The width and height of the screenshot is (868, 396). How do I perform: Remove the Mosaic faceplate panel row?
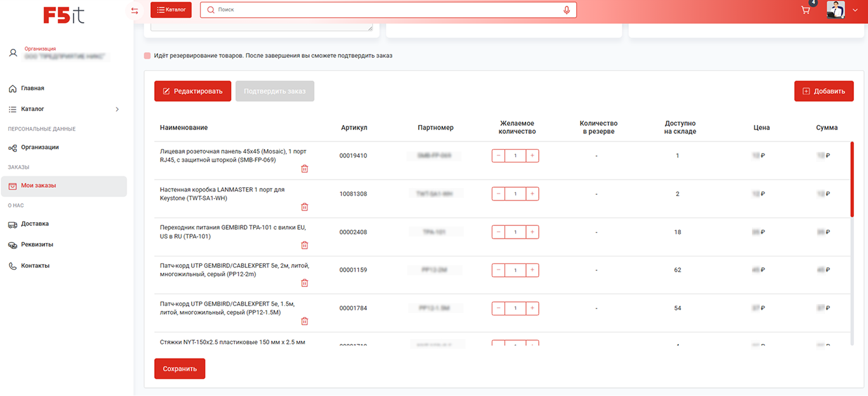[x=305, y=169]
